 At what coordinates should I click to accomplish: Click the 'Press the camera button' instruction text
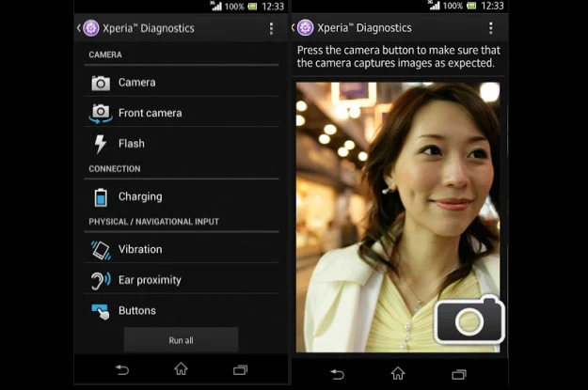pos(399,56)
